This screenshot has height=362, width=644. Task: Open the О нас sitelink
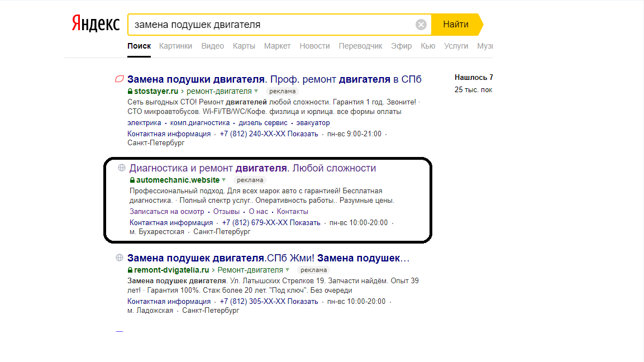point(259,212)
